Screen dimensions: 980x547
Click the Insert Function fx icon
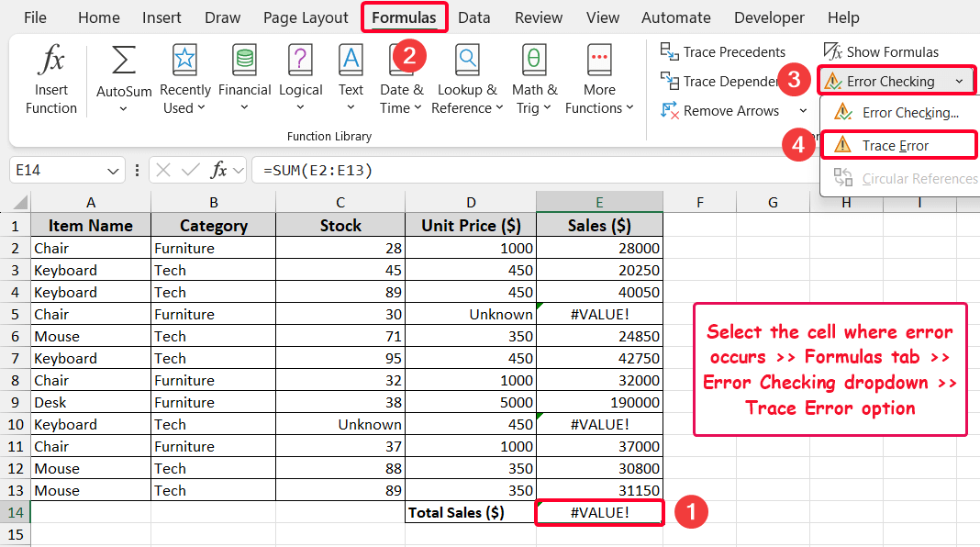[50, 62]
